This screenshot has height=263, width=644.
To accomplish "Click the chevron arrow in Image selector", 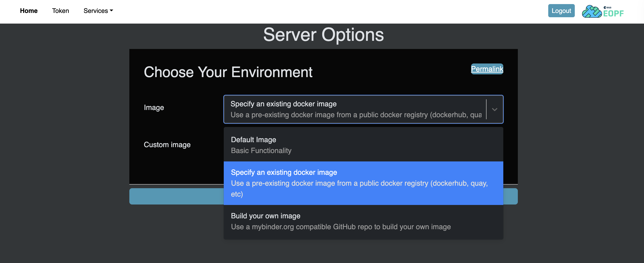I will (x=494, y=110).
